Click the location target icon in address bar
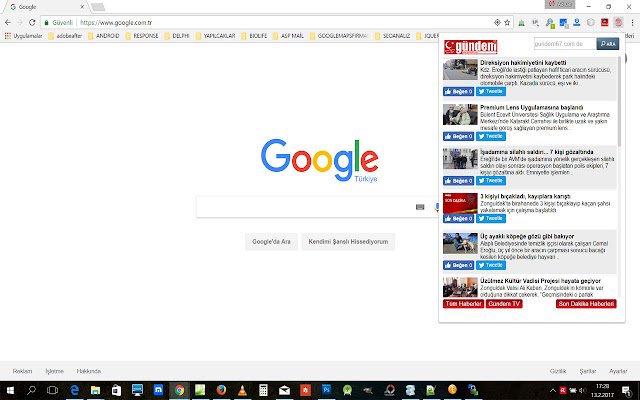This screenshot has height=400, width=640. pyautogui.click(x=497, y=22)
